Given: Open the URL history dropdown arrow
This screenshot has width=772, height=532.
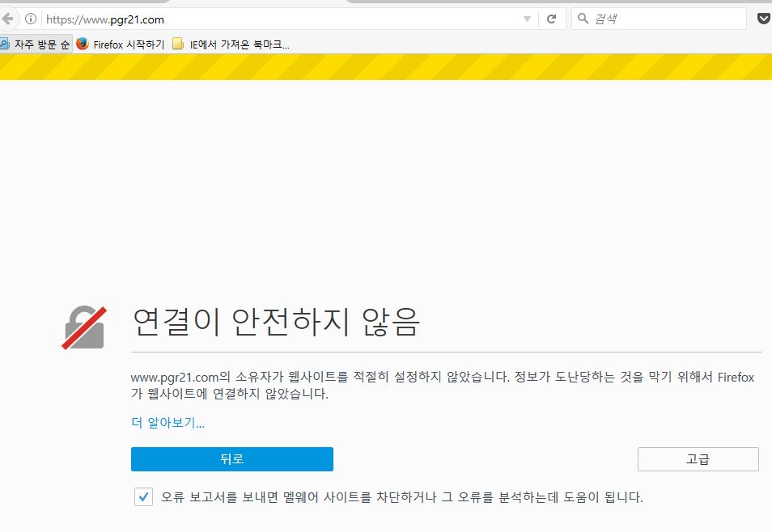Looking at the screenshot, I should pos(527,19).
